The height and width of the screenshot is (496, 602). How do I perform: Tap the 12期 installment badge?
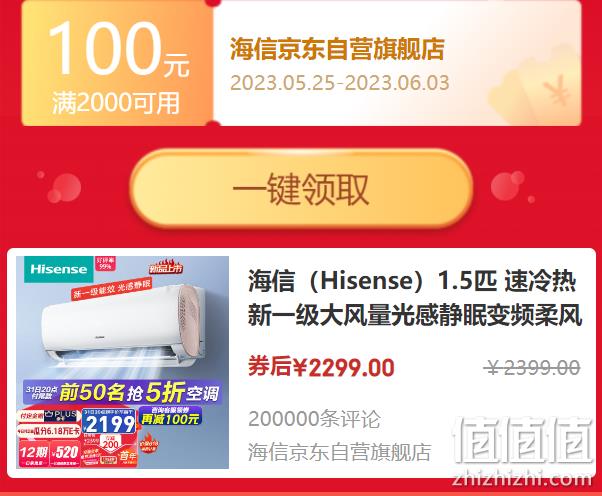point(34,453)
